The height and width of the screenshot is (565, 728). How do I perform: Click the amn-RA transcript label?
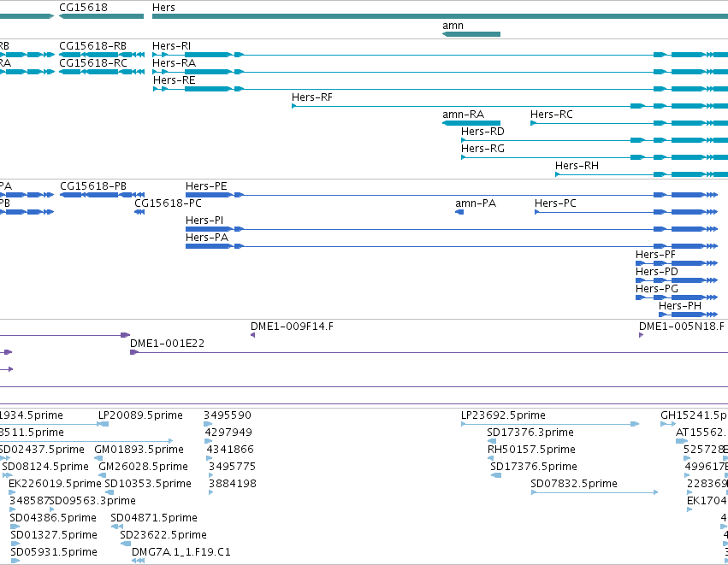[463, 115]
